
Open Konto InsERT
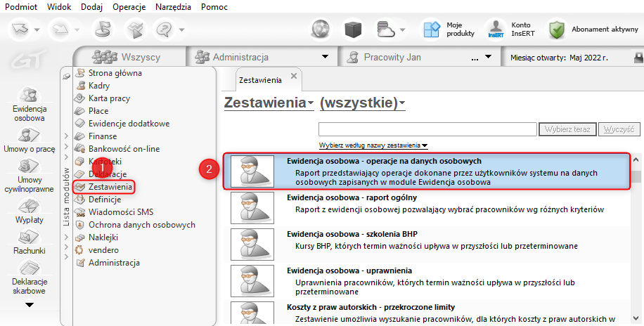coord(511,30)
